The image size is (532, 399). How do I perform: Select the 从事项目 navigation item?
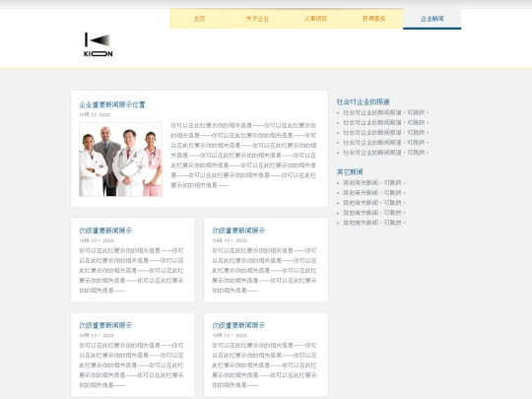[x=315, y=19]
